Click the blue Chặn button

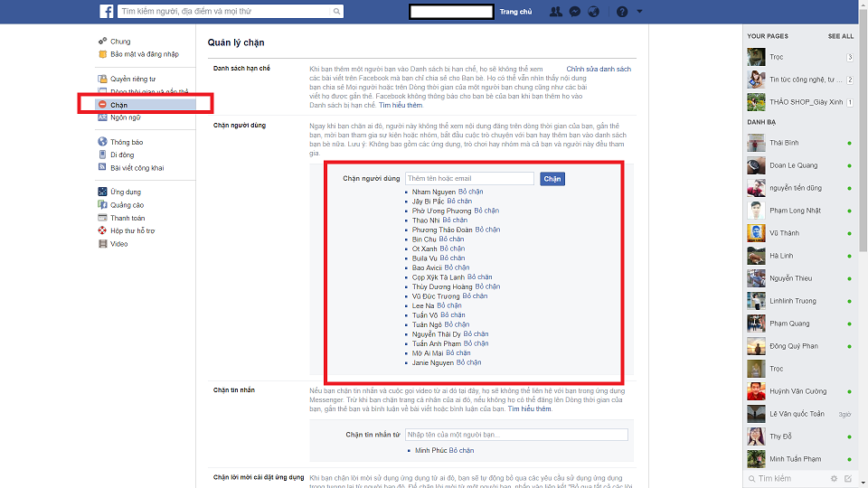click(552, 179)
